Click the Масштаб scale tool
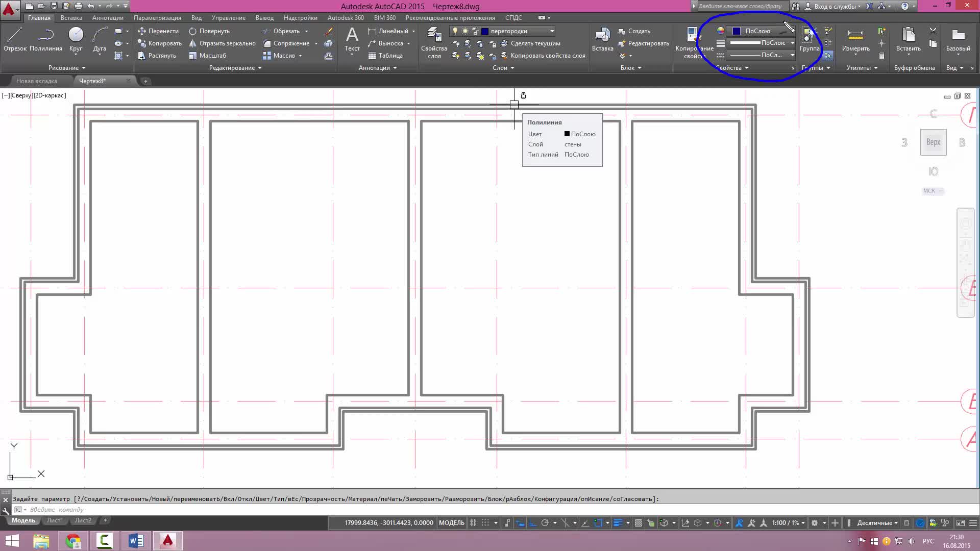 pos(207,56)
